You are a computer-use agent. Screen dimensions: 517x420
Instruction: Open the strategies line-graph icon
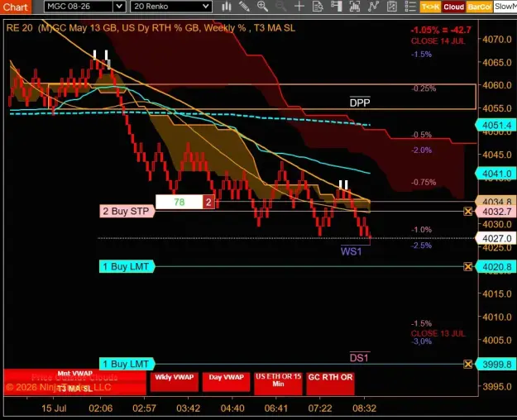(x=373, y=7)
